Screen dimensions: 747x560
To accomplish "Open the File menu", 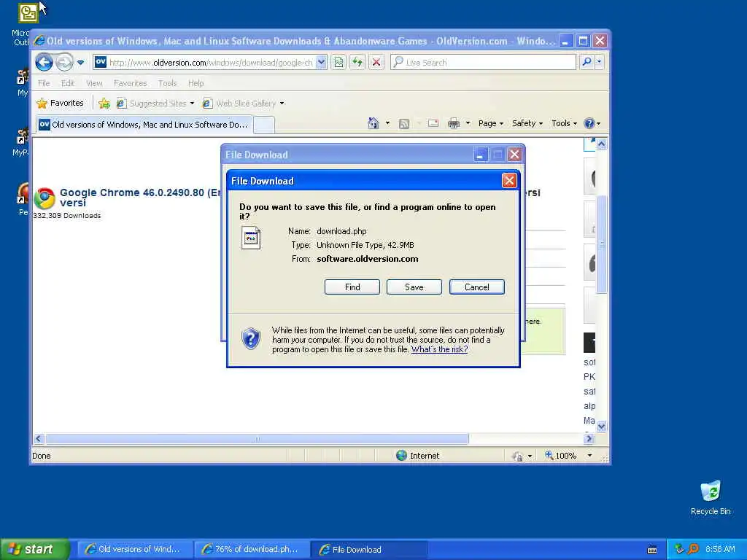I will coord(44,83).
